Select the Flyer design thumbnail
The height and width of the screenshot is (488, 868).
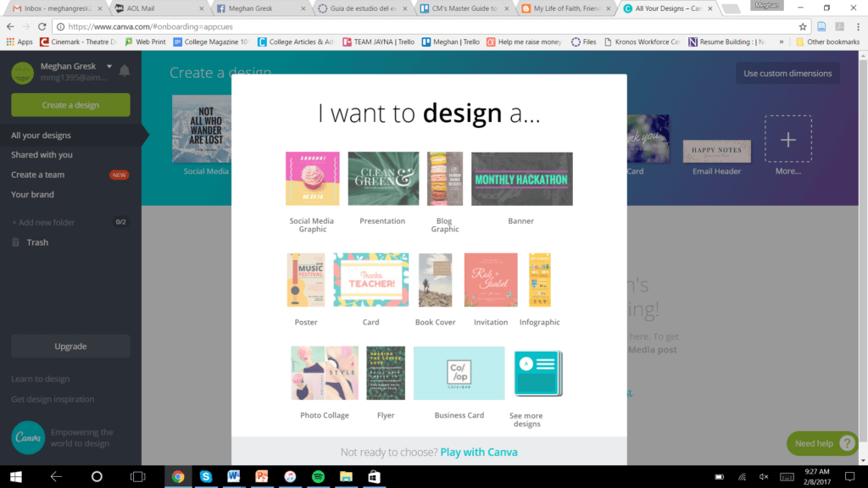pos(386,373)
